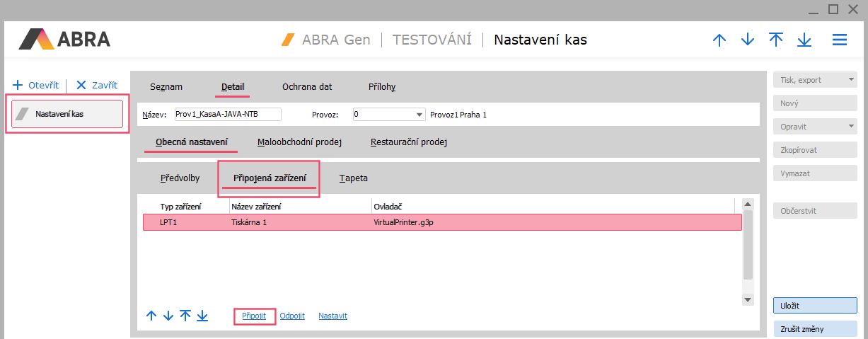Jump to last record with header arrow
The width and height of the screenshot is (868, 339).
coord(804,40)
